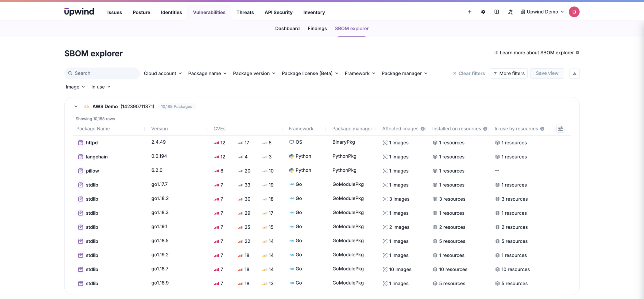Click the info icon beside Affected images header
Viewport: 644px width, 299px height.
click(x=423, y=128)
